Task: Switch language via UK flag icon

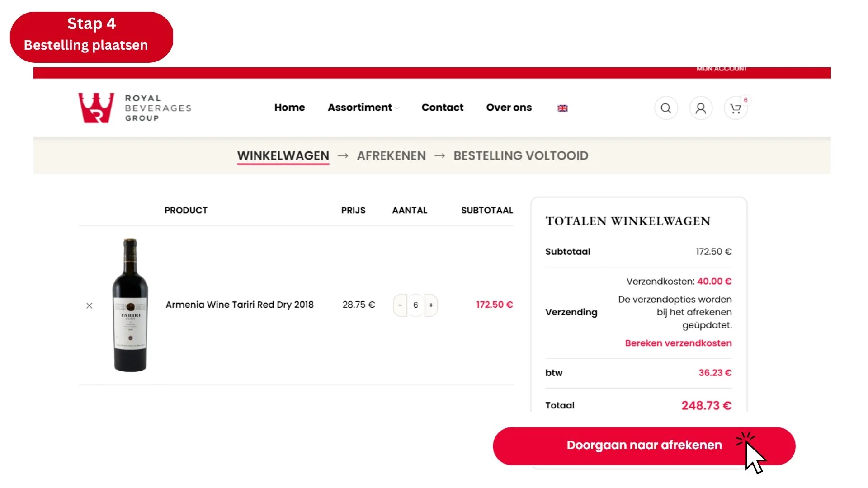Action: 562,108
